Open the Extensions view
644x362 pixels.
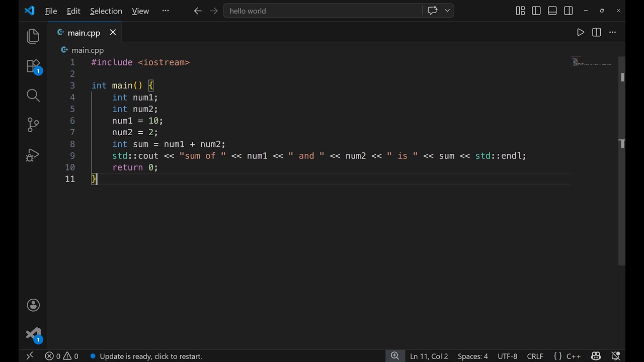[x=33, y=66]
